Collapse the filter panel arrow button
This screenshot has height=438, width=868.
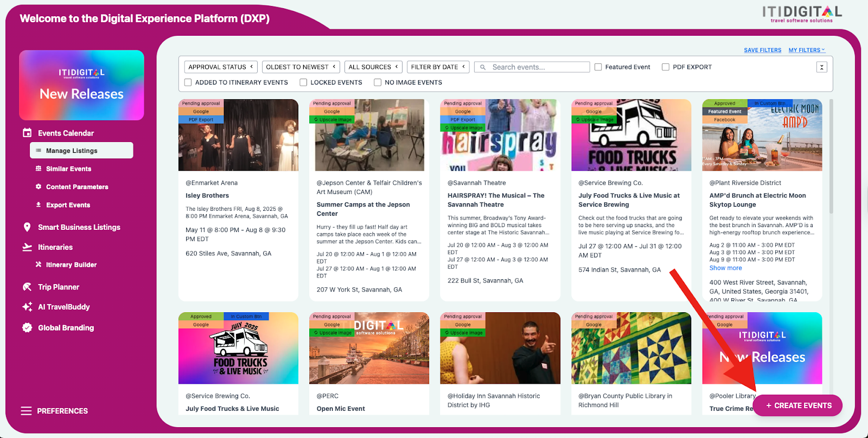[x=822, y=67]
